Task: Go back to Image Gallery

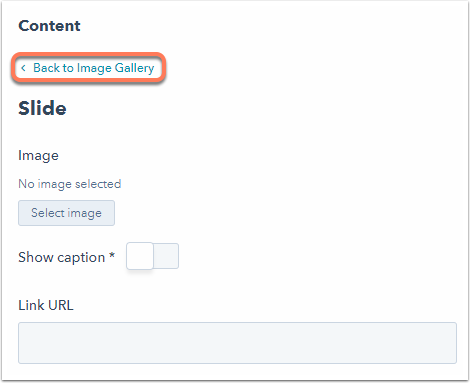Action: [89, 68]
